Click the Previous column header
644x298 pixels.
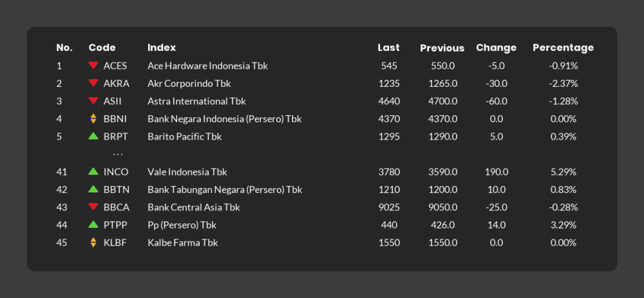click(442, 48)
